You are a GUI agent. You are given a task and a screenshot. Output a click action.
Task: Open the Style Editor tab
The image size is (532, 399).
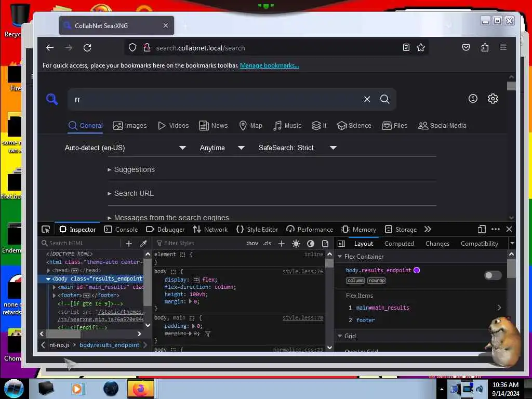(x=257, y=229)
